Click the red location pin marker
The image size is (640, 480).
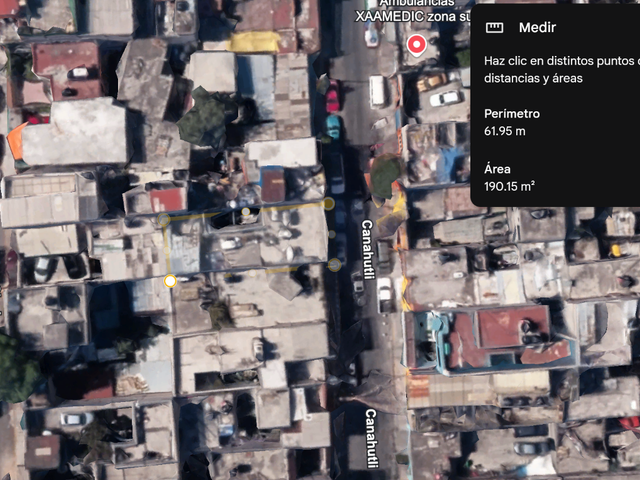tap(416, 45)
